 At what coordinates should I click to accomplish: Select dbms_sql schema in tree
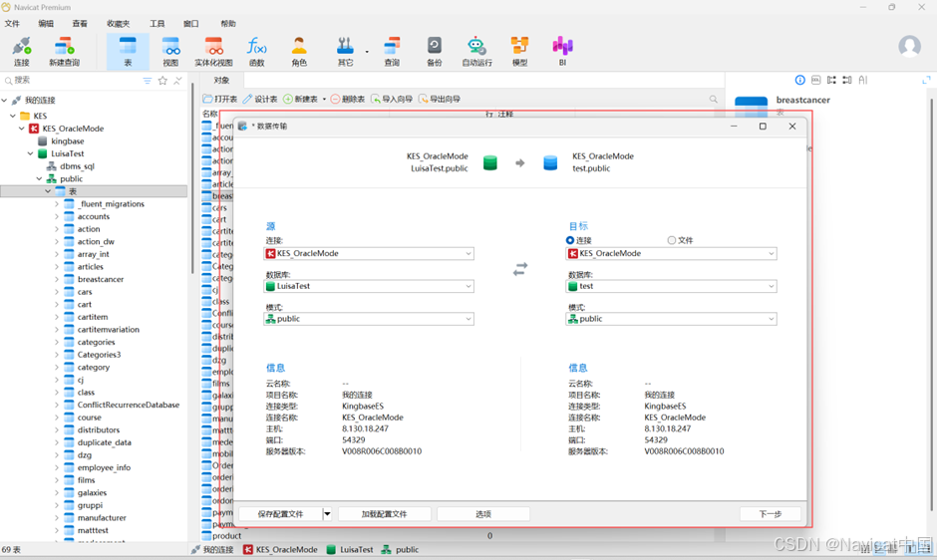click(77, 166)
